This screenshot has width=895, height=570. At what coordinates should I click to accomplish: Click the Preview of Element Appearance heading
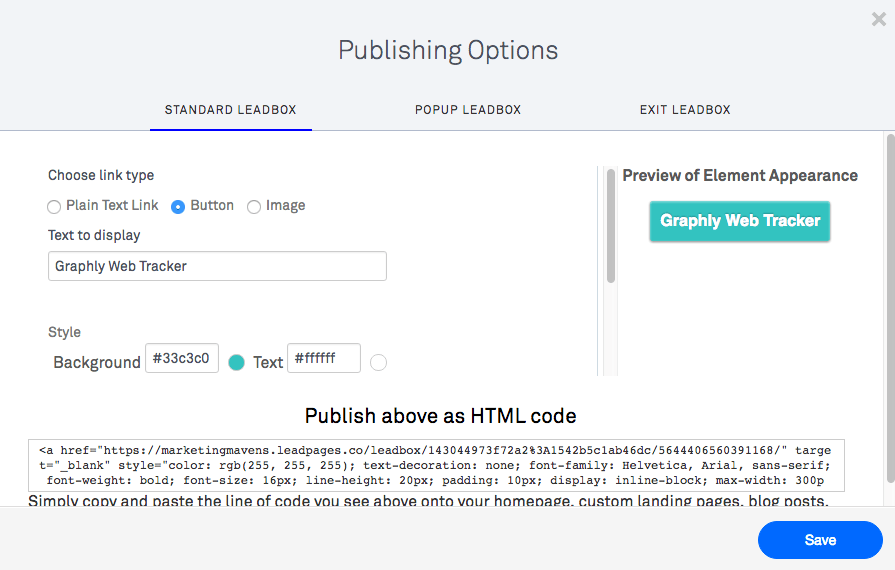[740, 175]
